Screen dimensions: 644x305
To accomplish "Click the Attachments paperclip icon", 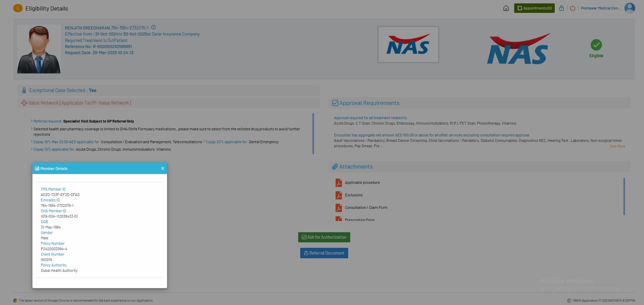I will click(x=335, y=167).
